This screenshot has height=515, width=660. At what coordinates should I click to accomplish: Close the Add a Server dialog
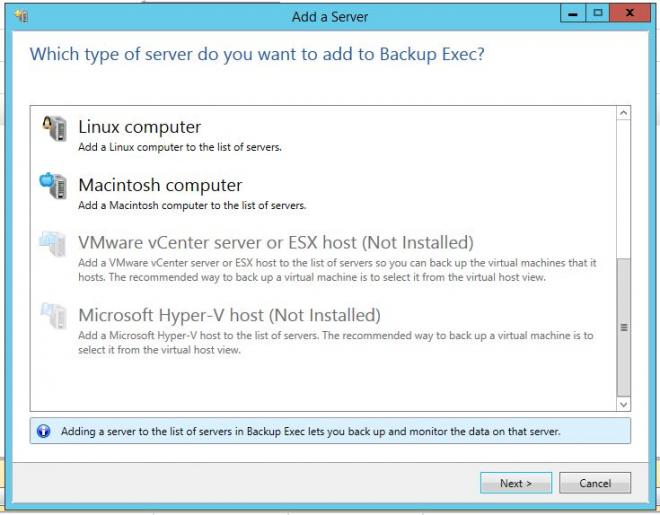(x=630, y=15)
